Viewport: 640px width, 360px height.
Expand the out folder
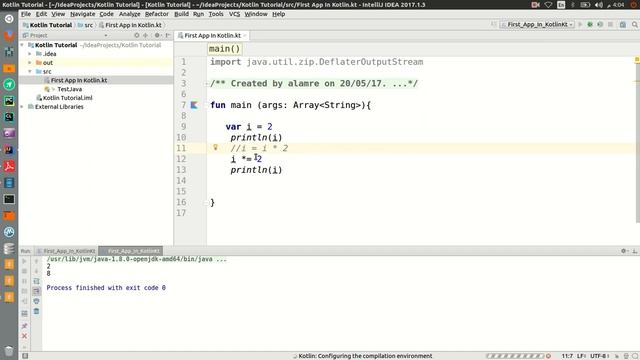coord(30,63)
